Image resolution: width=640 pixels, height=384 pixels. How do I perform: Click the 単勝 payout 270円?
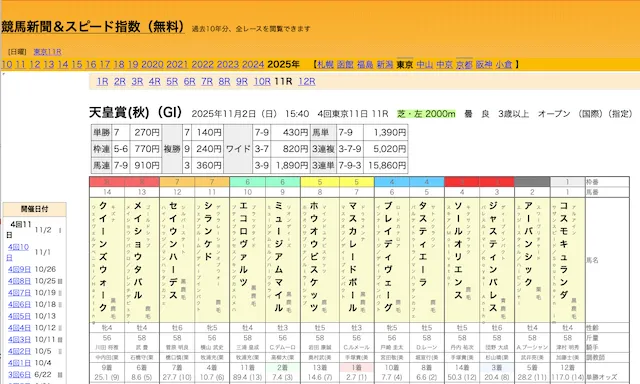coord(147,132)
